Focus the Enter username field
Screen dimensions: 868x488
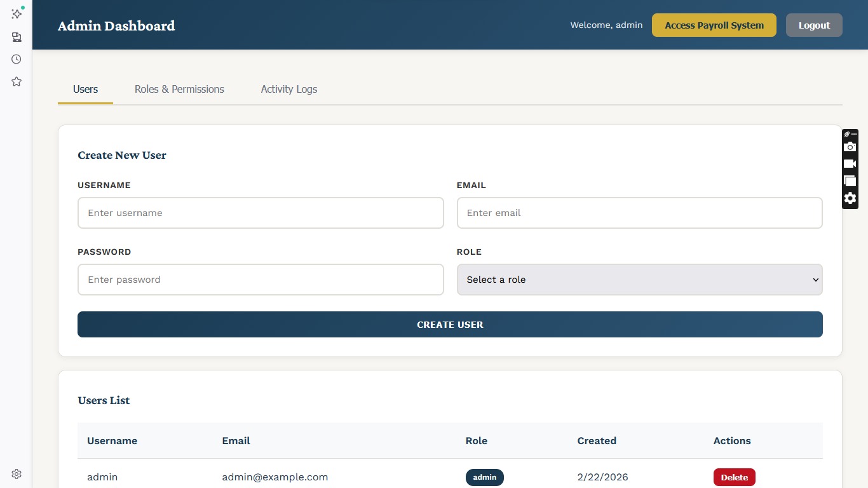click(261, 213)
